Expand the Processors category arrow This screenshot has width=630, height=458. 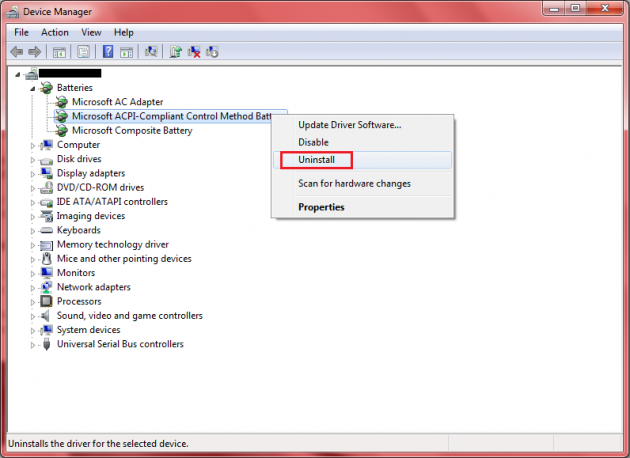tap(33, 301)
